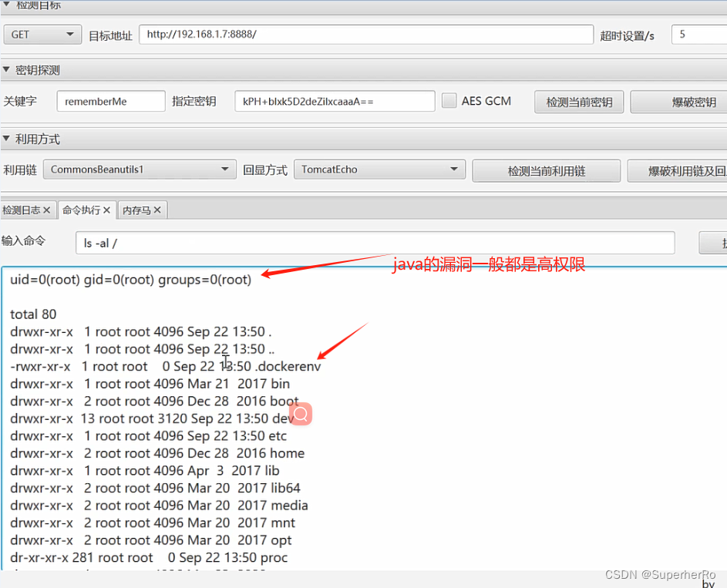Click the bin directory listing row
This screenshot has height=588, width=727.
point(150,384)
